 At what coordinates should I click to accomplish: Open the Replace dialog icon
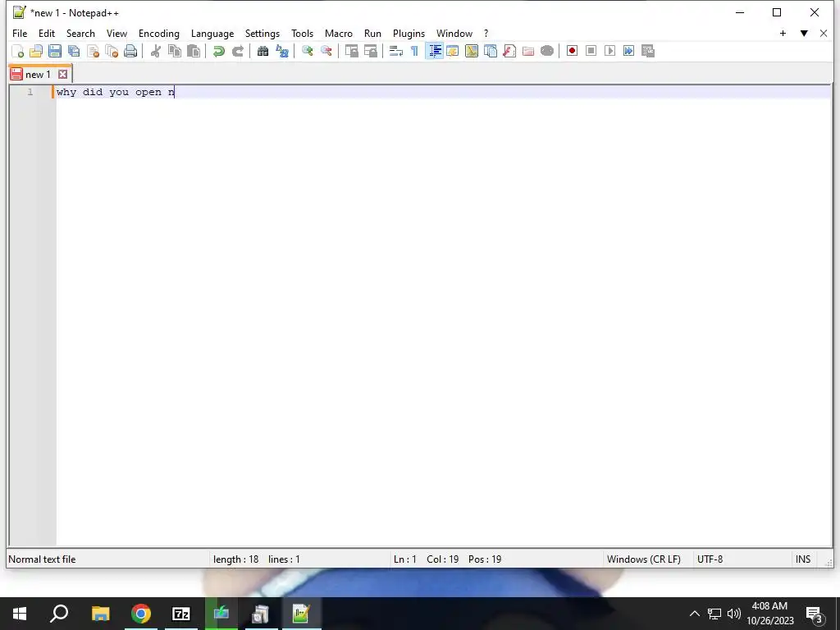tap(282, 51)
